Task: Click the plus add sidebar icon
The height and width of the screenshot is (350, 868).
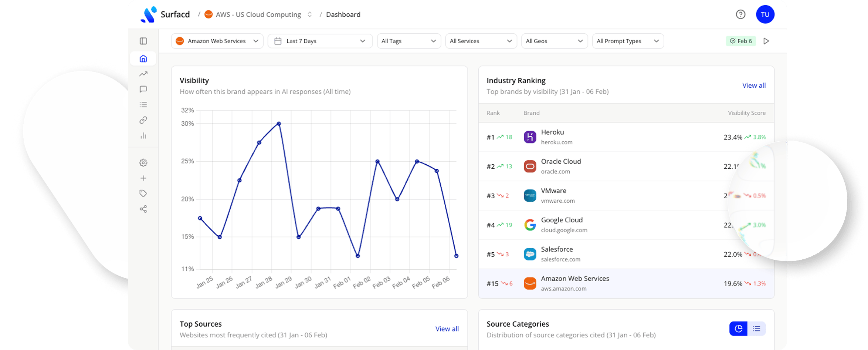Action: 143,178
